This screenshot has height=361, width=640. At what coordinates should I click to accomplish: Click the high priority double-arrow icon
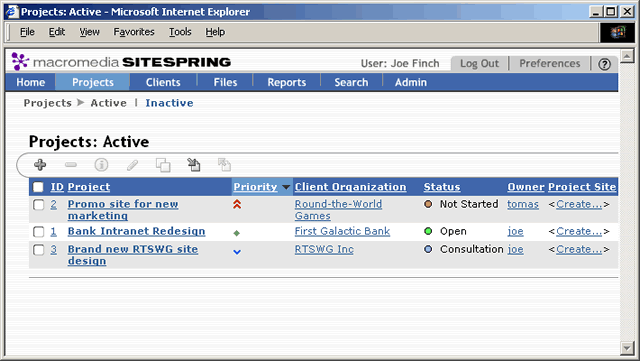click(237, 205)
